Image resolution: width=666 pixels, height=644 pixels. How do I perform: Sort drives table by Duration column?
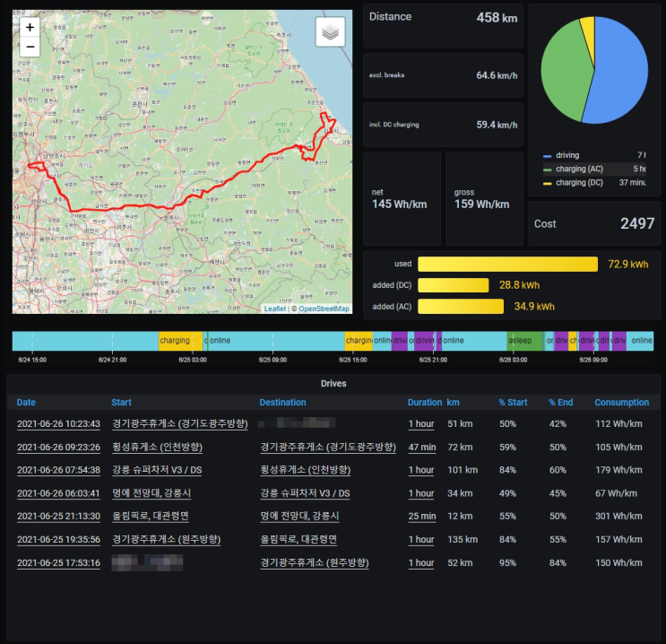point(425,402)
